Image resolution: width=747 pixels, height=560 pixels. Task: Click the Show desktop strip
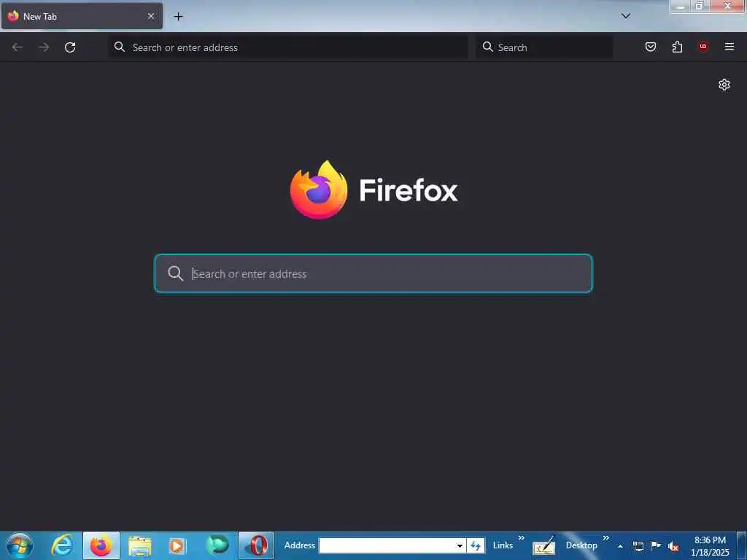click(x=742, y=545)
